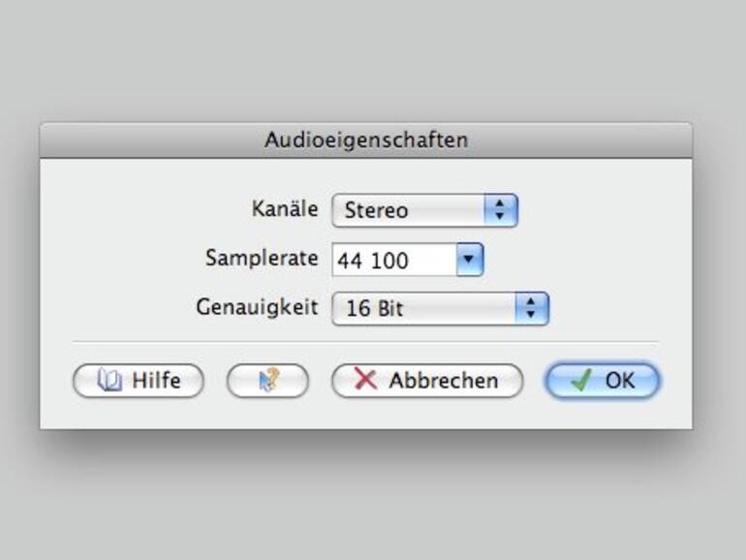
Task: Click the Audioeigenschaften title bar
Action: (x=366, y=140)
